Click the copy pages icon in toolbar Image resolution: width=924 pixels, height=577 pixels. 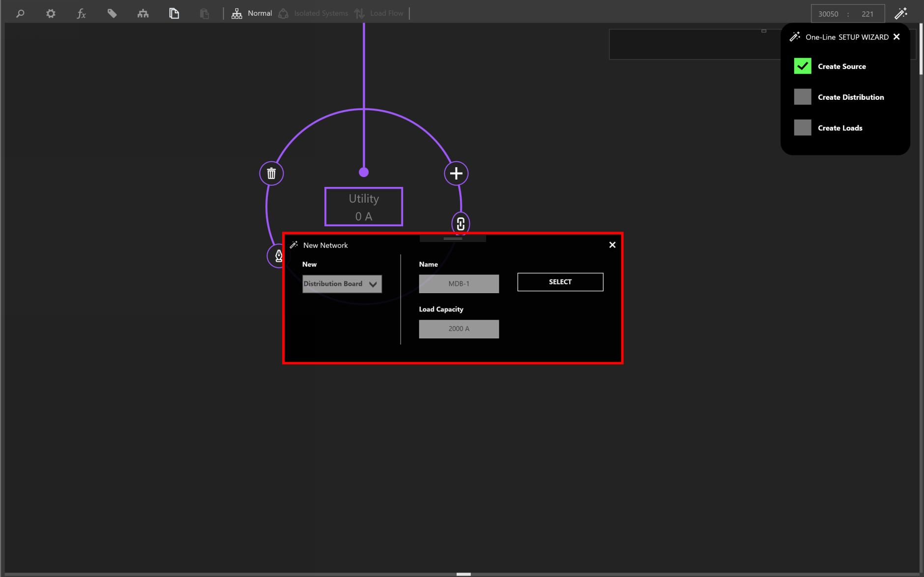pos(174,14)
